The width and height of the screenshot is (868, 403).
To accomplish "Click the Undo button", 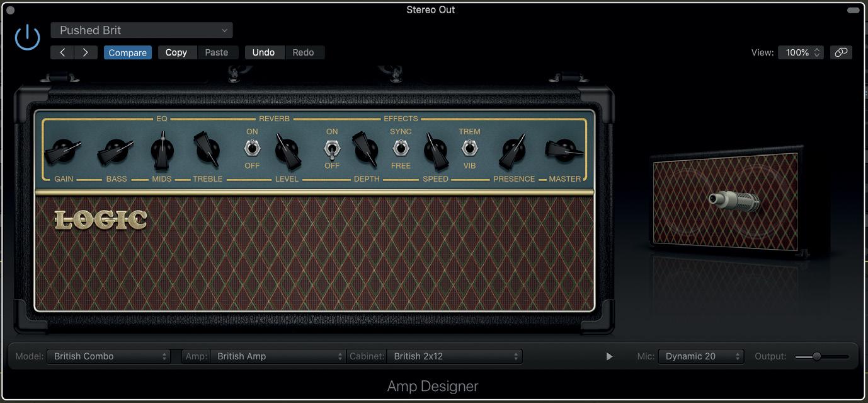I will 263,52.
